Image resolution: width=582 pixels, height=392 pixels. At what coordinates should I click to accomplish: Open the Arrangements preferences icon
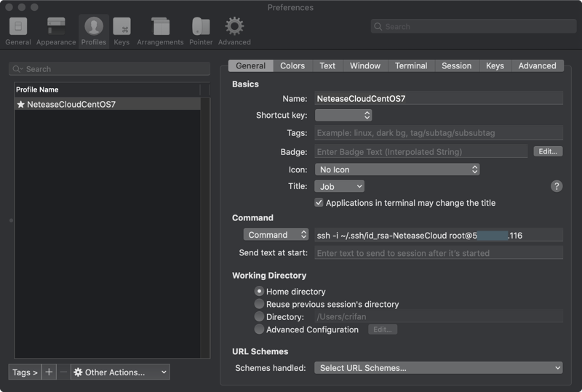click(161, 31)
